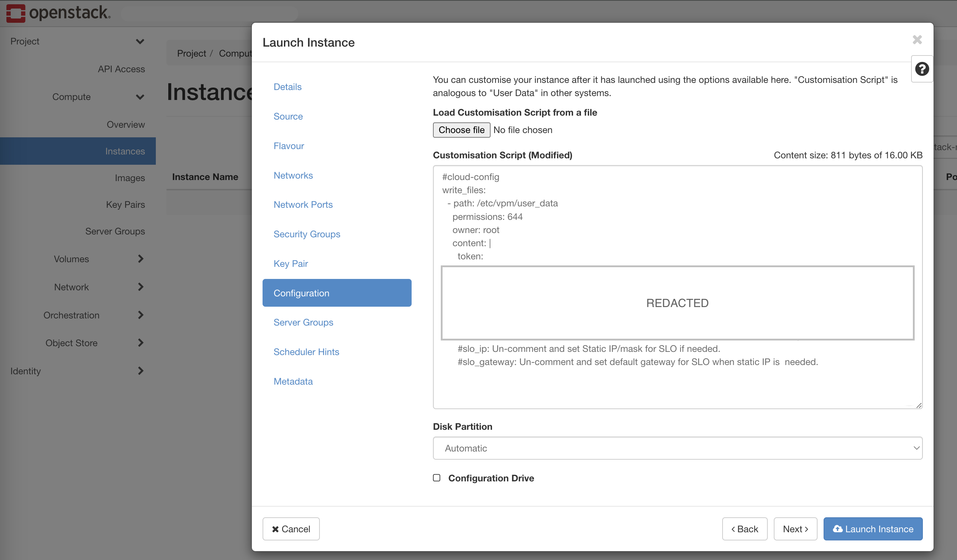Click API Access in the sidebar
The image size is (957, 560).
tap(121, 69)
